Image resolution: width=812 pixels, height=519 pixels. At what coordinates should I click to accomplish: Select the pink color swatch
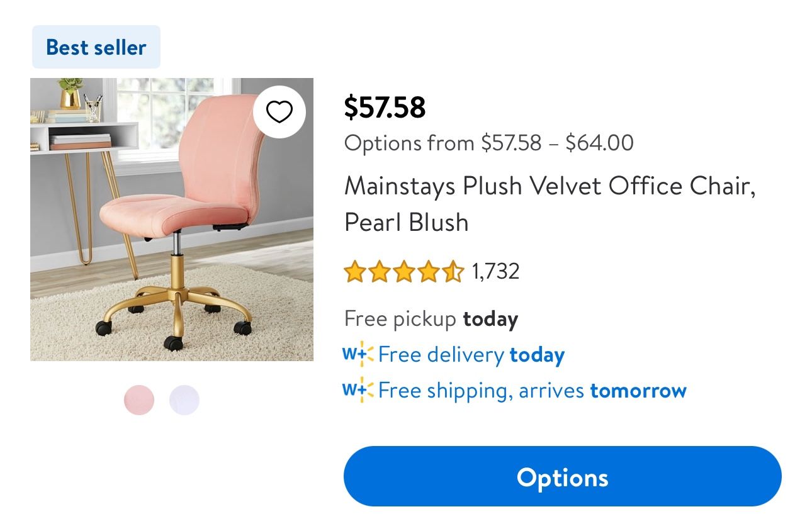click(139, 400)
